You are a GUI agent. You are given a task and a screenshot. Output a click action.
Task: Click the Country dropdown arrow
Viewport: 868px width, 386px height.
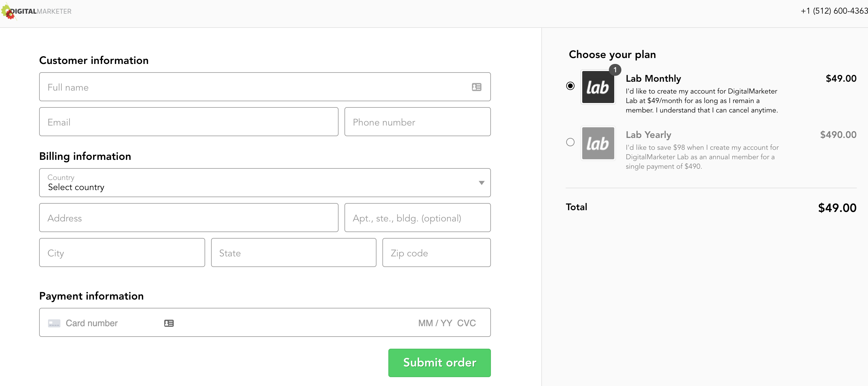click(x=481, y=183)
